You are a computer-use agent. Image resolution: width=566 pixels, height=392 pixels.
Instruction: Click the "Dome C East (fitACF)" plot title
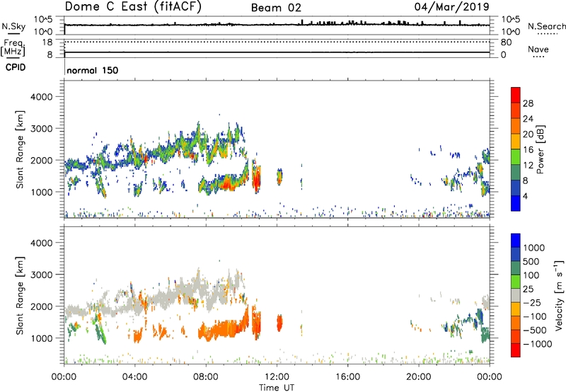click(133, 6)
